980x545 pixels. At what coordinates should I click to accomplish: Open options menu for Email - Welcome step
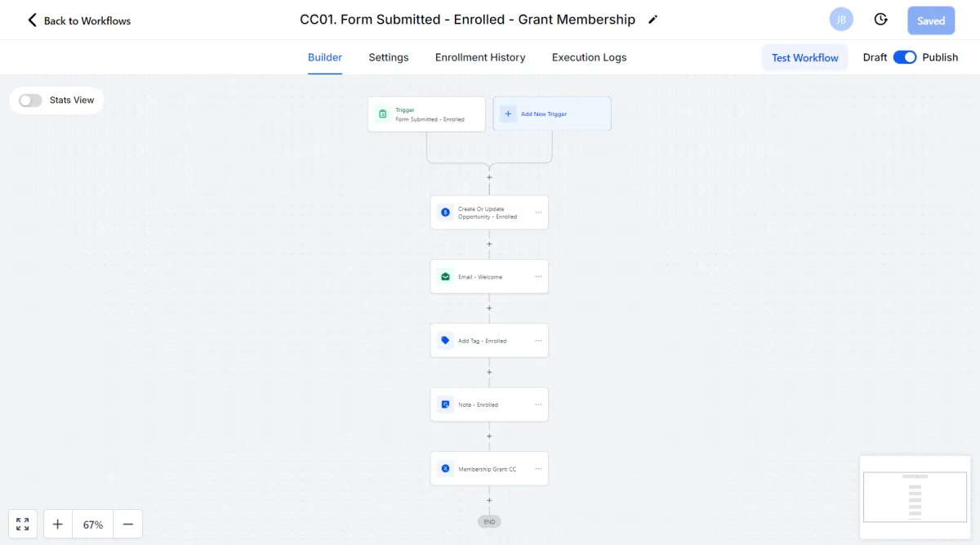538,276
